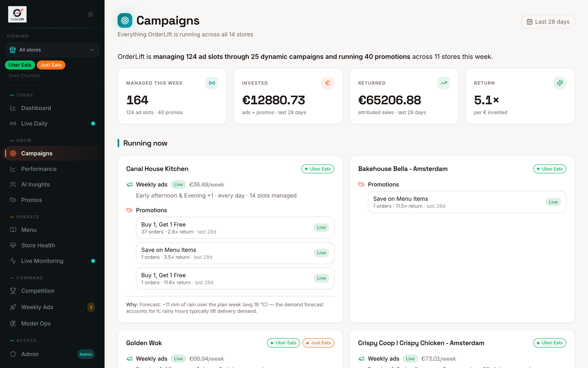Click €36.49/week budget text
Image resolution: width=588 pixels, height=368 pixels.
point(207,185)
